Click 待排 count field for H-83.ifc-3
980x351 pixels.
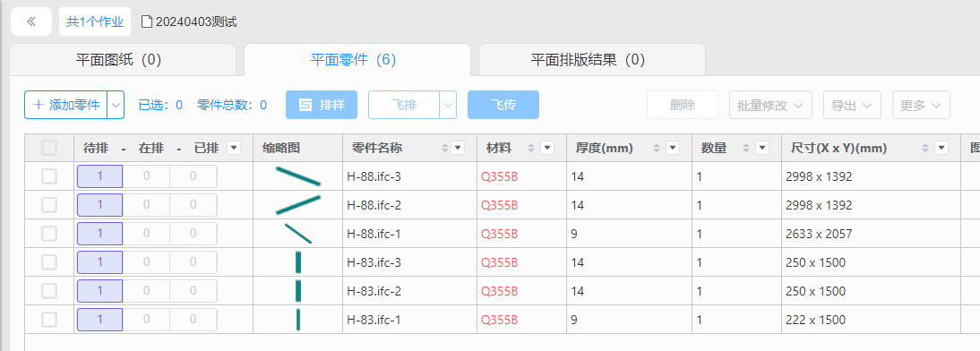tap(100, 262)
